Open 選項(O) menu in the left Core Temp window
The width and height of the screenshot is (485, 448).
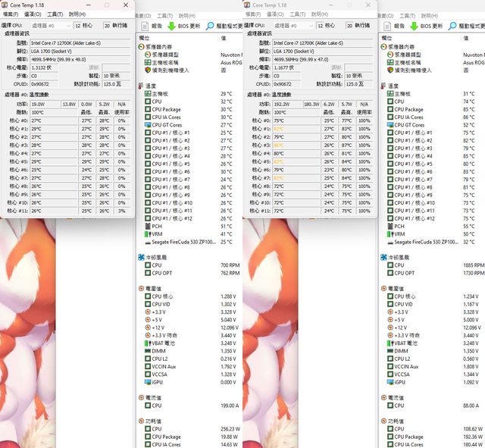[32, 14]
